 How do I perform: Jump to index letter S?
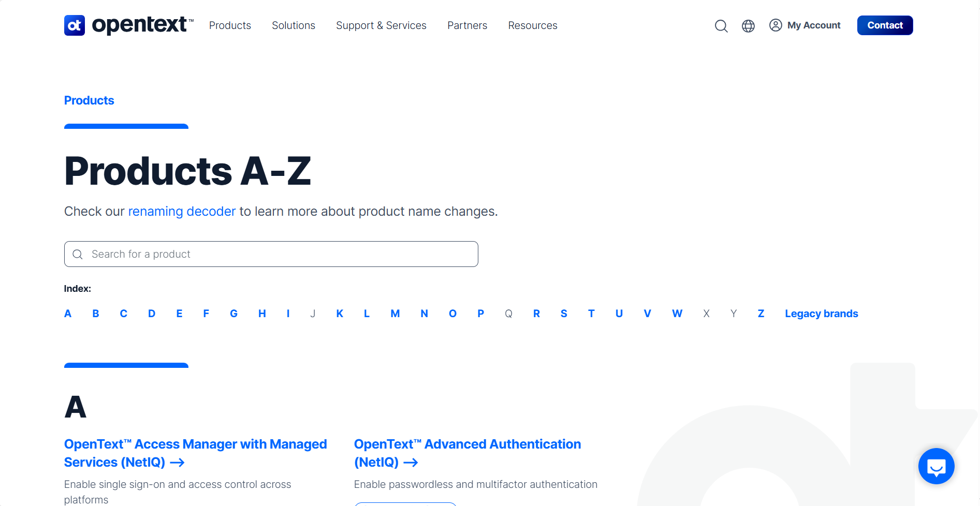tap(564, 314)
